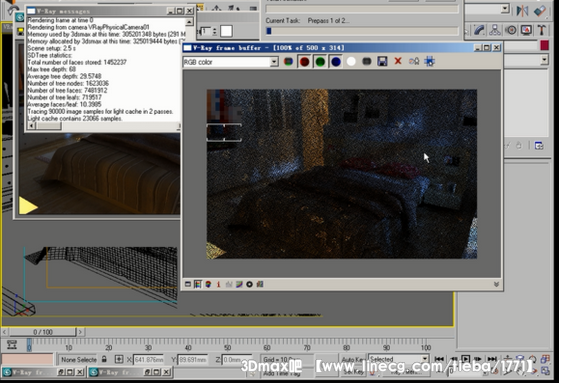Click the render progress bar
The height and width of the screenshot is (383, 562).
(x=362, y=31)
